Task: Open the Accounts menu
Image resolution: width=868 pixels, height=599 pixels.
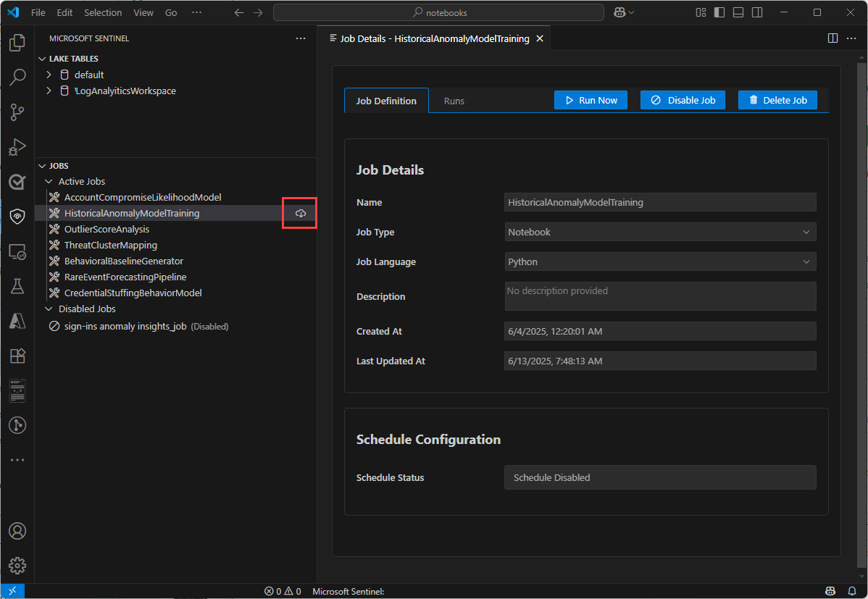Action: tap(17, 531)
